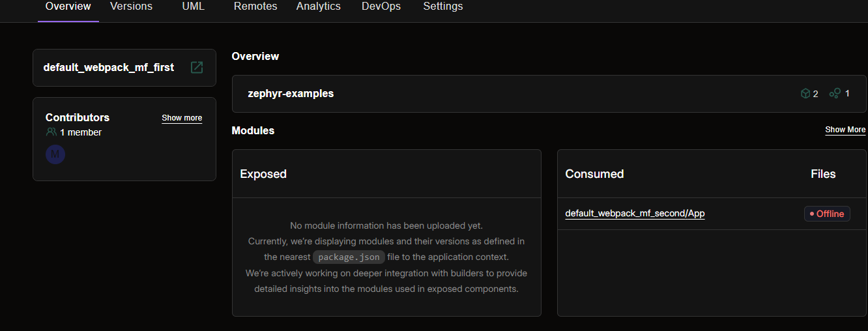868x331 pixels.
Task: Switch to the Versions tab
Action: pos(131,7)
